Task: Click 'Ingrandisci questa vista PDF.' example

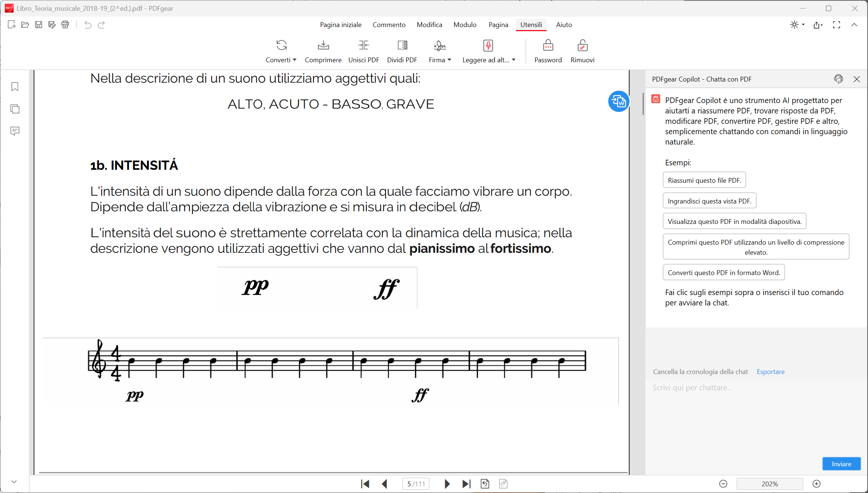Action: pyautogui.click(x=710, y=201)
